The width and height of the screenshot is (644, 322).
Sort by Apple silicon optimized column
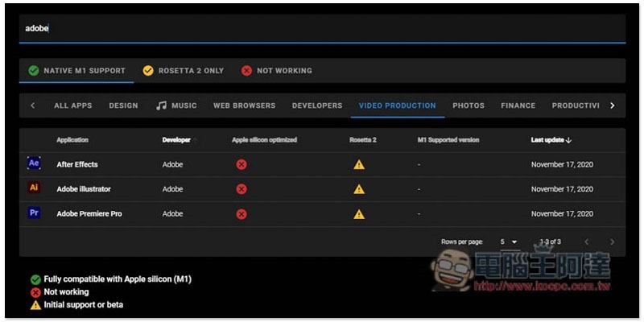pos(265,140)
